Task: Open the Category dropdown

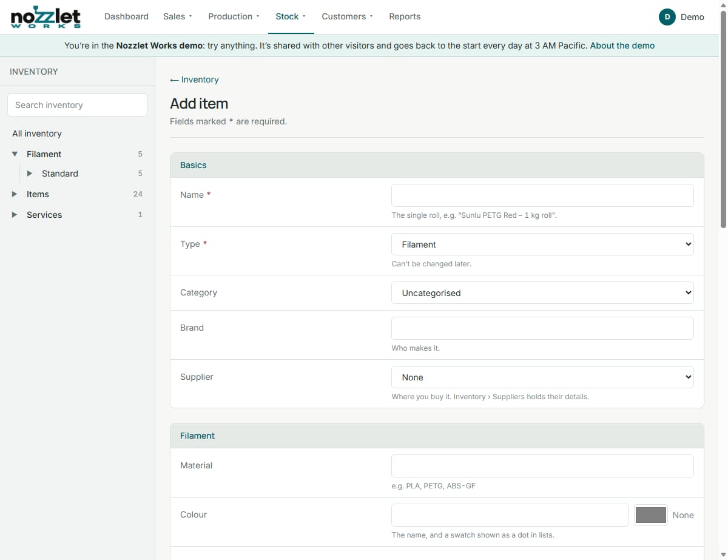Action: click(x=542, y=293)
